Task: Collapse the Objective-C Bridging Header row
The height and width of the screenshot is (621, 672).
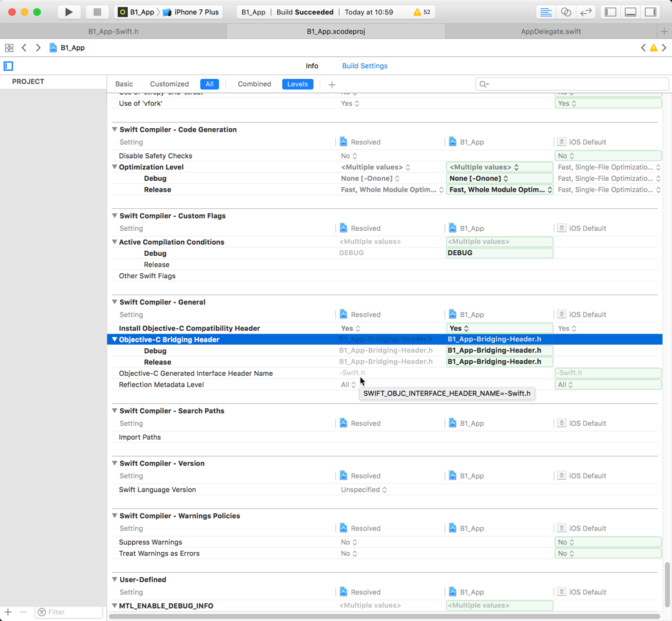Action: [115, 339]
